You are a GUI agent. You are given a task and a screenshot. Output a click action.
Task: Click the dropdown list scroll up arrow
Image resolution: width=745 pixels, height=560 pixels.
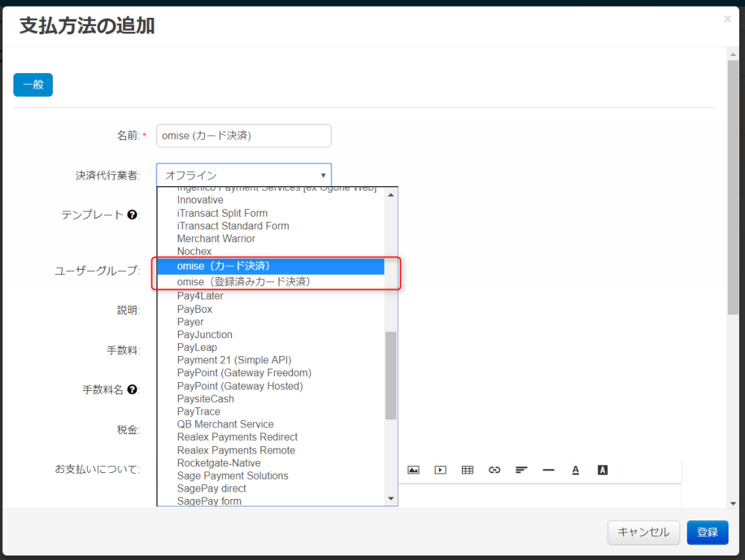pos(391,195)
